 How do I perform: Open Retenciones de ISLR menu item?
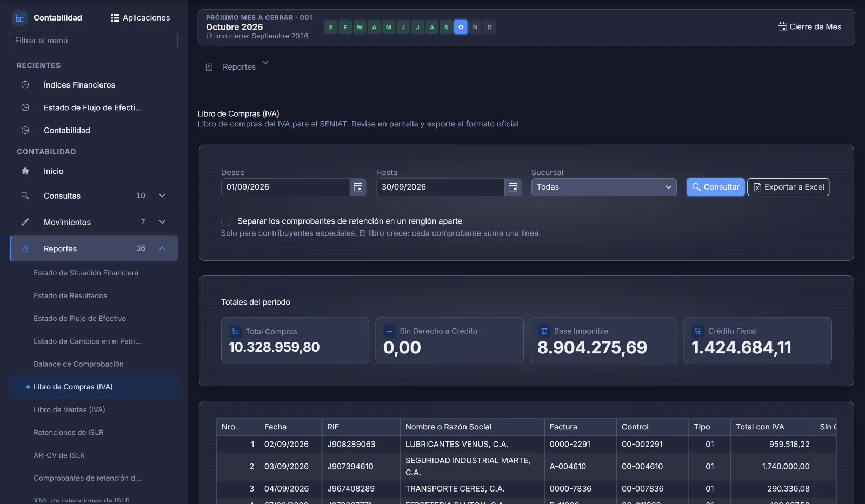tap(69, 432)
